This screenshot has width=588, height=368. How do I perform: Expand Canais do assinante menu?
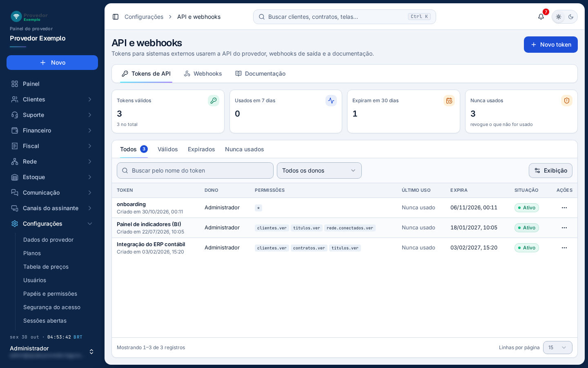click(x=52, y=208)
